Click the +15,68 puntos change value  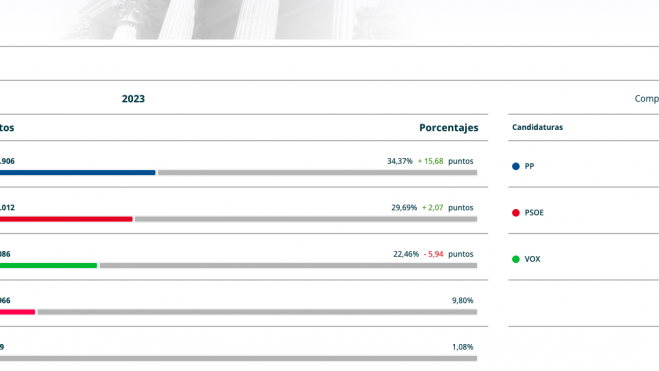click(x=445, y=161)
